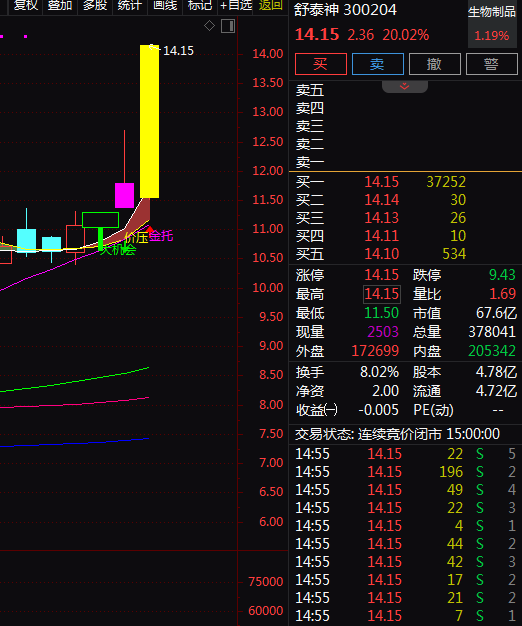Click the green 大机会 signal label
Screen dimensions: 522x626
click(x=118, y=250)
